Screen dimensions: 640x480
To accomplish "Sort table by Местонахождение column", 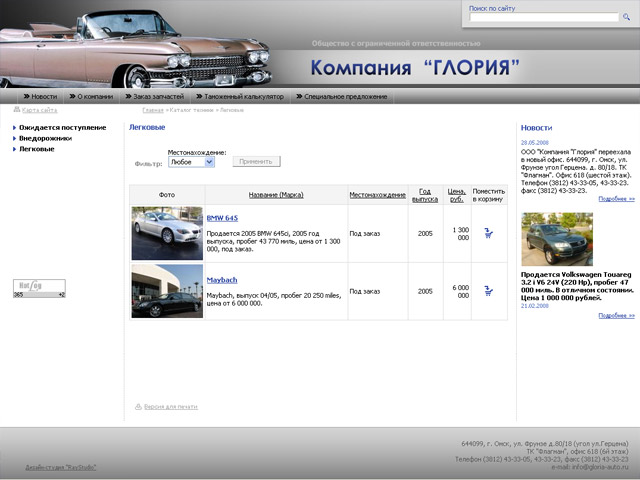I will [x=378, y=195].
